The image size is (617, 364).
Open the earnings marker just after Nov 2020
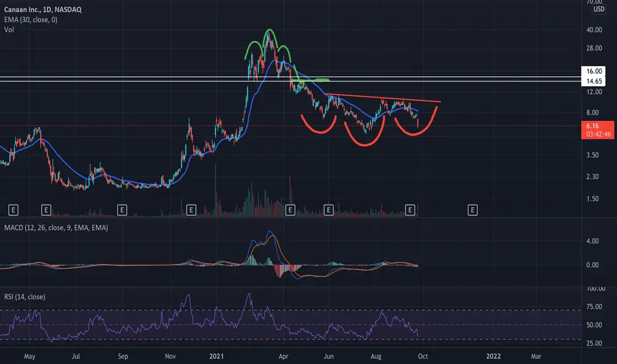(191, 210)
